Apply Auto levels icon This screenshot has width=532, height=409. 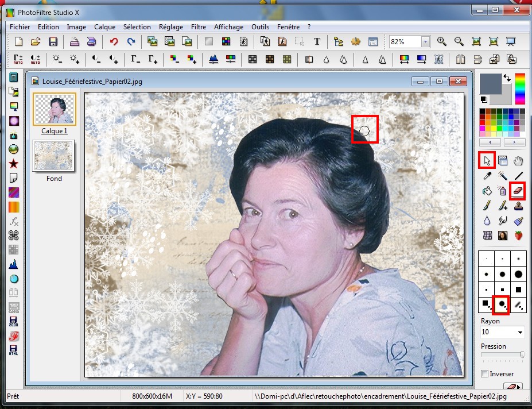[18, 59]
